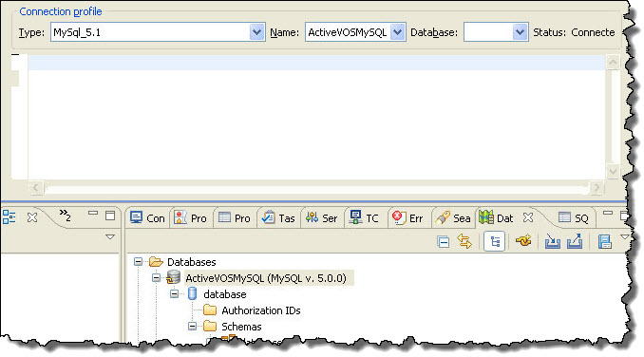644x357 pixels.
Task: Click the outline view icon in left panel
Action: pyautogui.click(x=9, y=217)
